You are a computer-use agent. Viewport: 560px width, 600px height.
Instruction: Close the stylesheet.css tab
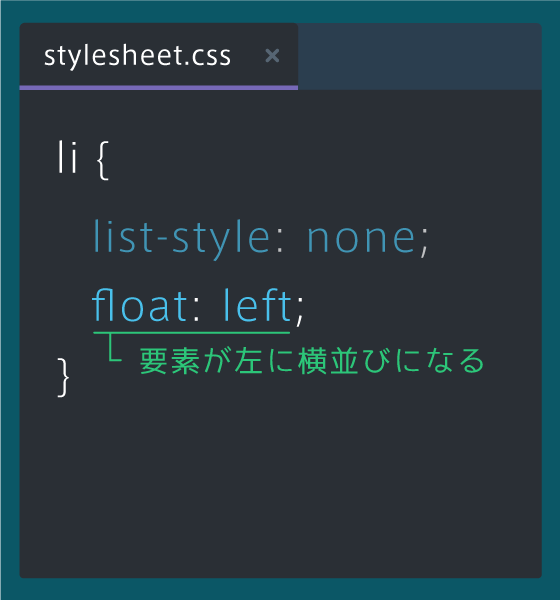coord(272,56)
